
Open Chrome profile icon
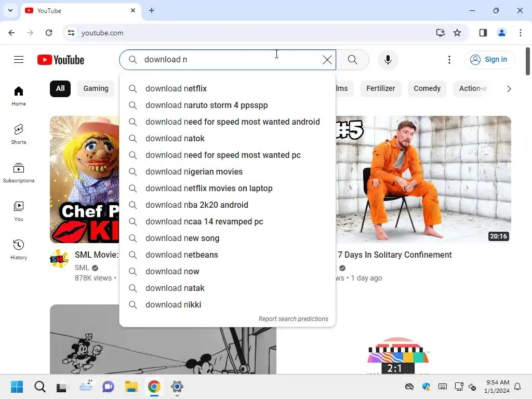[x=502, y=33]
